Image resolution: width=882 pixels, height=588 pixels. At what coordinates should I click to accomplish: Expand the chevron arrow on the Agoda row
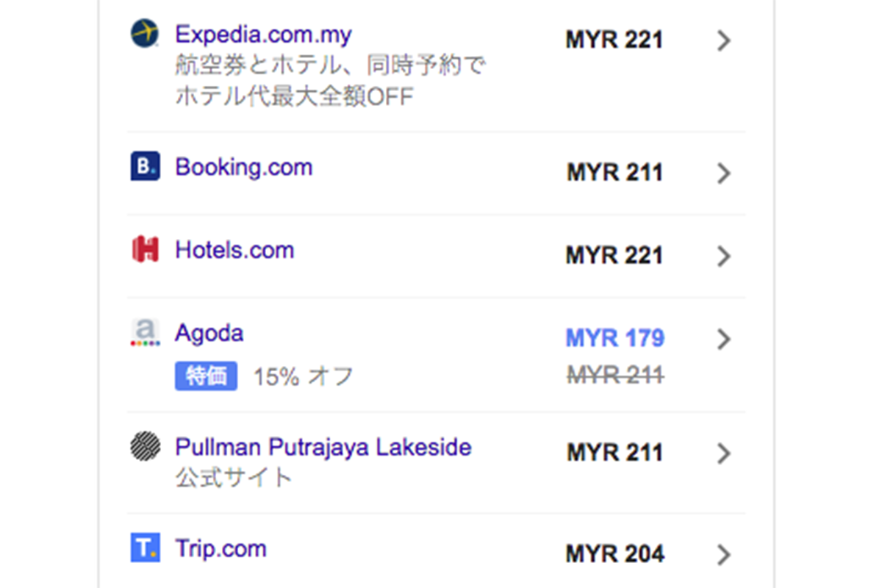point(724,339)
